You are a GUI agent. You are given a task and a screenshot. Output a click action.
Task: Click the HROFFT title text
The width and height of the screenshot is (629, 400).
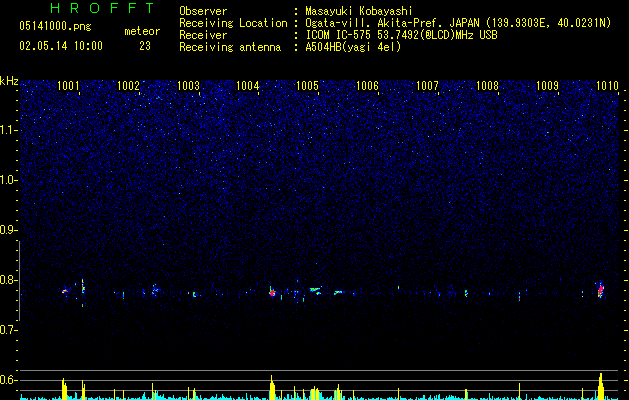[x=102, y=8]
